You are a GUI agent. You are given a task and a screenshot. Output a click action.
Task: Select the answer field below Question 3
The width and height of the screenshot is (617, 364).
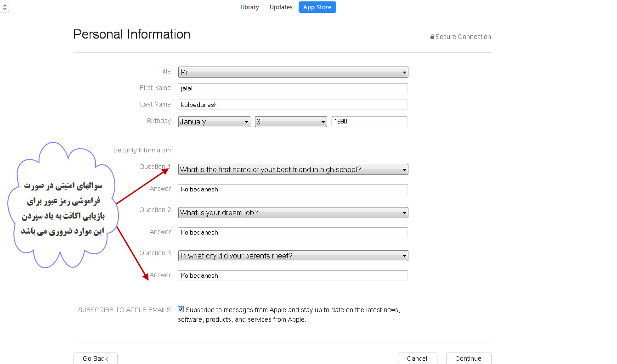pyautogui.click(x=293, y=275)
